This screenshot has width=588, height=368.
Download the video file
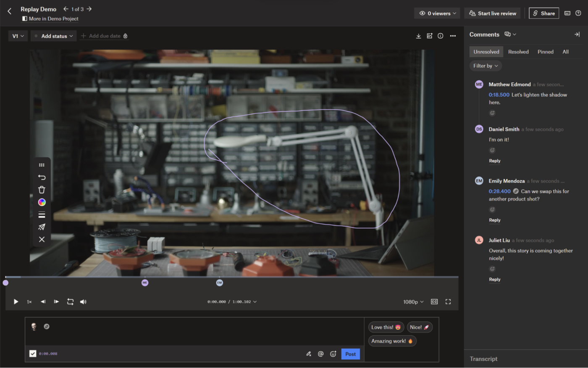418,36
